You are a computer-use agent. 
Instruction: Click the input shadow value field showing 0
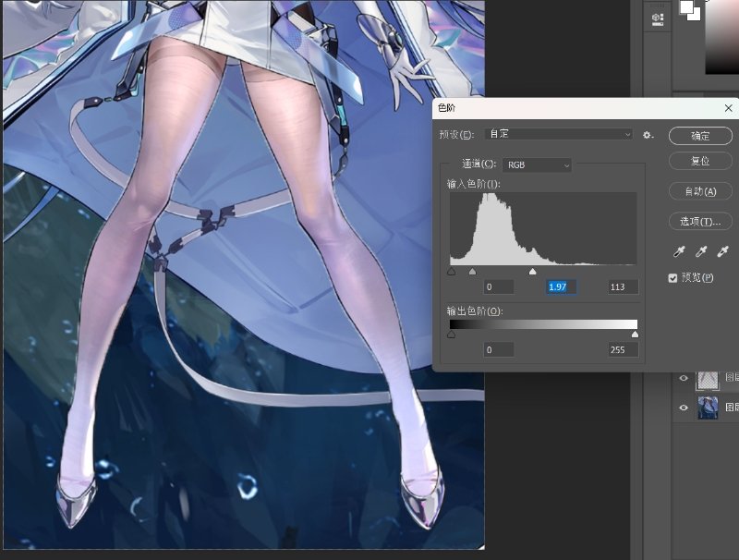pos(499,287)
